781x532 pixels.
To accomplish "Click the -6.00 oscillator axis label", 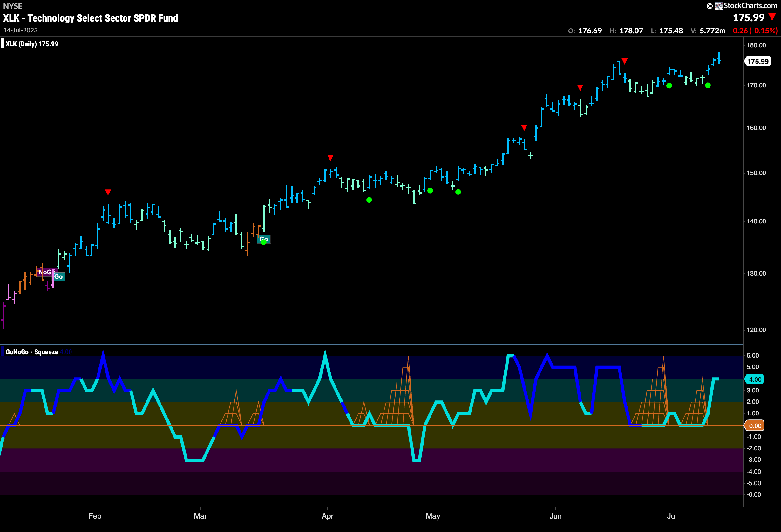I will [x=754, y=495].
